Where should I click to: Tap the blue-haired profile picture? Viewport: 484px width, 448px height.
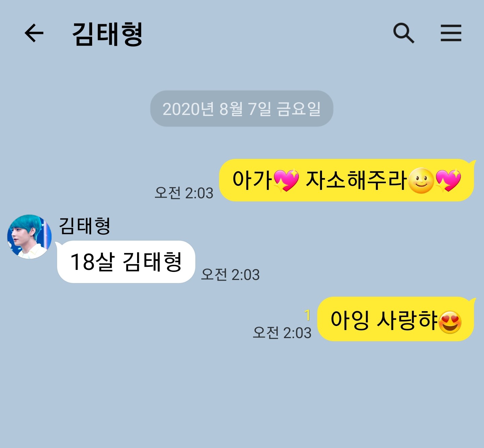(x=30, y=237)
